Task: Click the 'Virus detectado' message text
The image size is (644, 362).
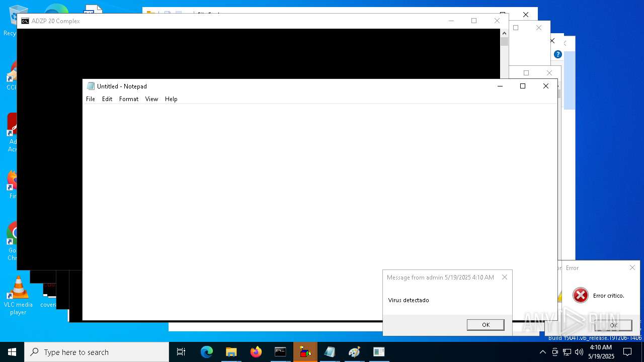Action: pyautogui.click(x=409, y=300)
